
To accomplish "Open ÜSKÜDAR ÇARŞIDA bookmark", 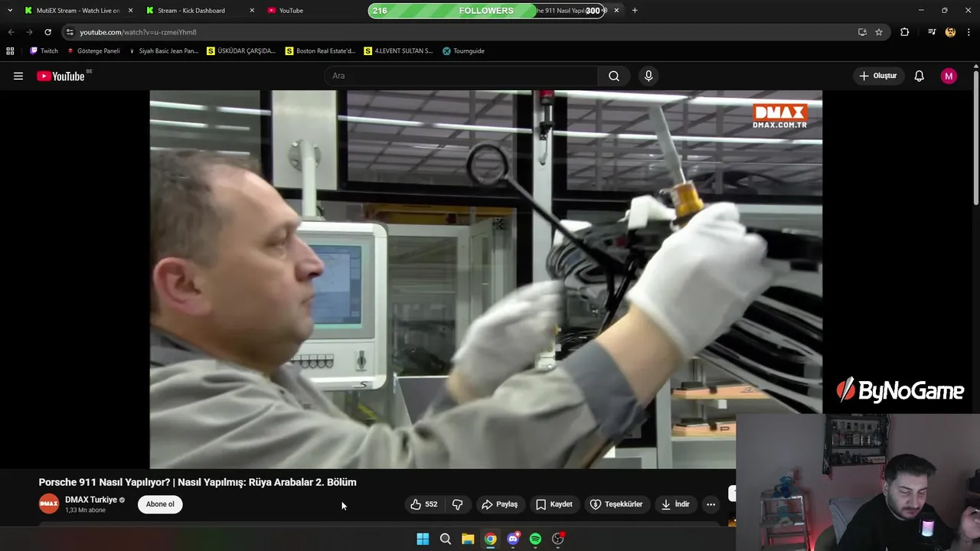I will (x=241, y=51).
